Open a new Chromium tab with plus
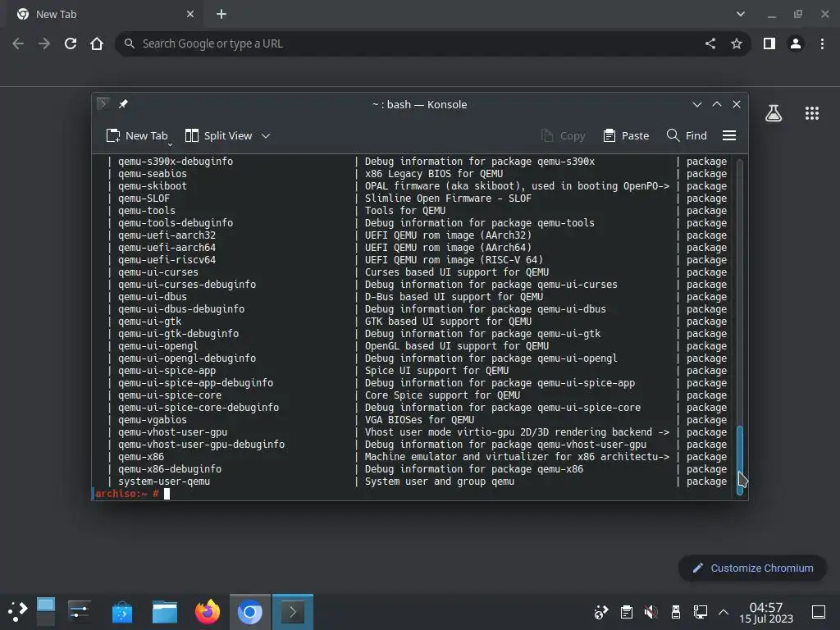Image resolution: width=840 pixels, height=630 pixels. click(x=221, y=15)
